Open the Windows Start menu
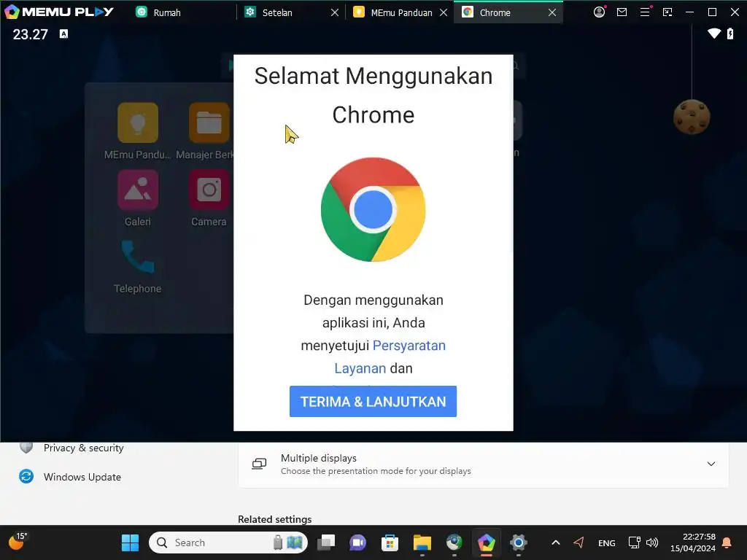 coord(130,542)
